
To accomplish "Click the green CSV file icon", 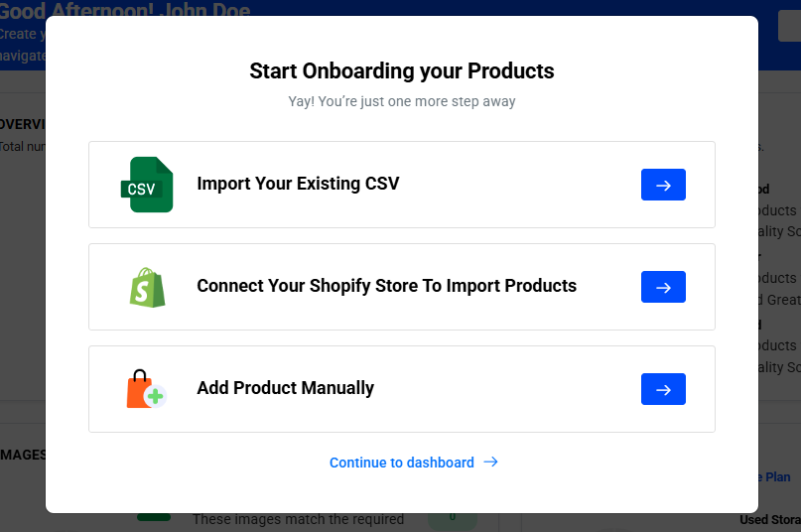I will 146,185.
